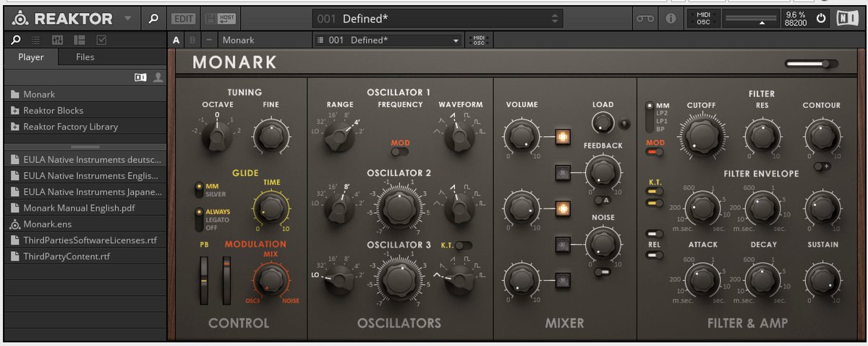The height and width of the screenshot is (346, 868).
Task: Toggle the feedback A switch
Action: (602, 200)
